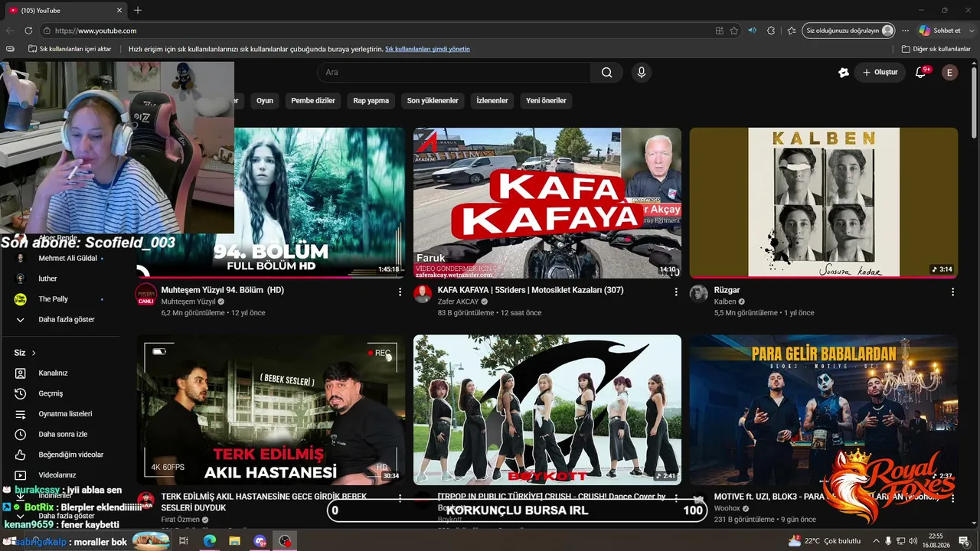Reload the page with the refresh icon
The image size is (980, 551).
click(x=28, y=31)
